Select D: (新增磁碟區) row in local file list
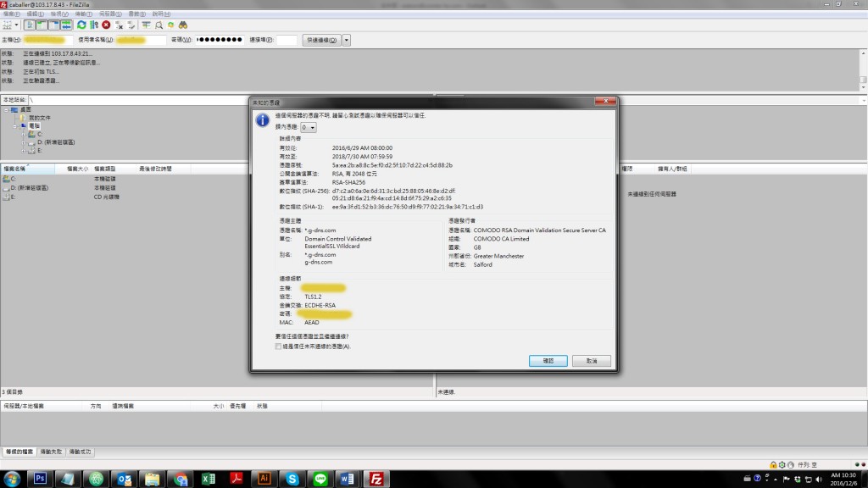Image resolution: width=868 pixels, height=488 pixels. point(125,187)
